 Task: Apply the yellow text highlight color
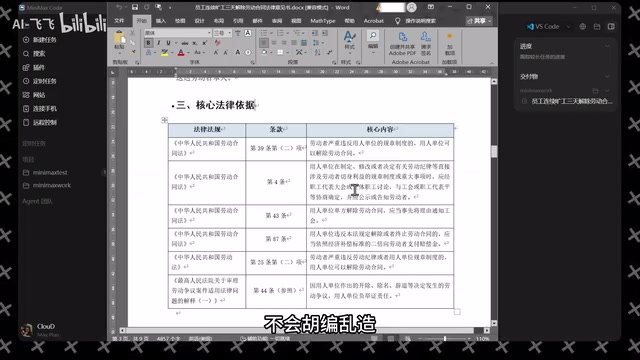164,53
